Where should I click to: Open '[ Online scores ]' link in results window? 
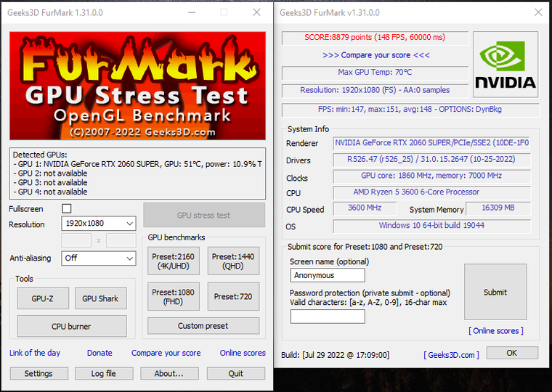(495, 331)
